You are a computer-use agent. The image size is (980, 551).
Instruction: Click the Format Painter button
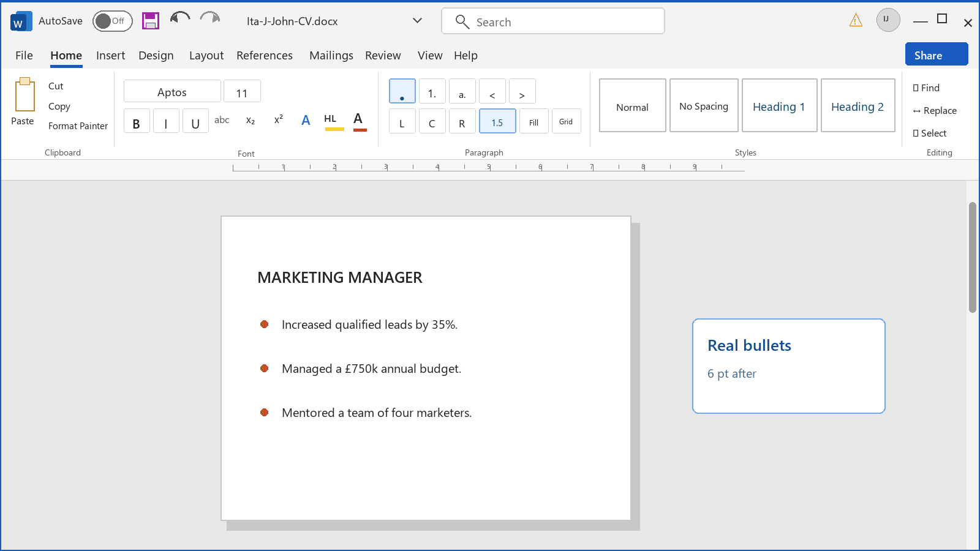[x=78, y=126]
